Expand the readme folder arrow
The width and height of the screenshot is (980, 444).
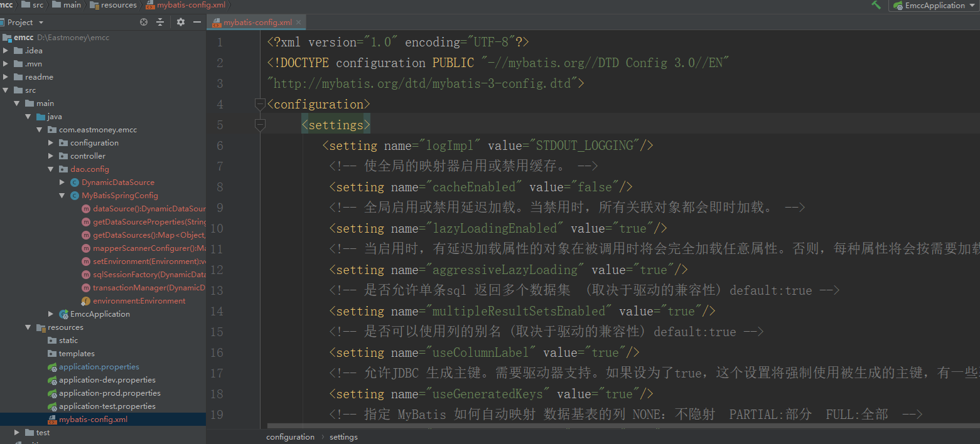[x=5, y=77]
